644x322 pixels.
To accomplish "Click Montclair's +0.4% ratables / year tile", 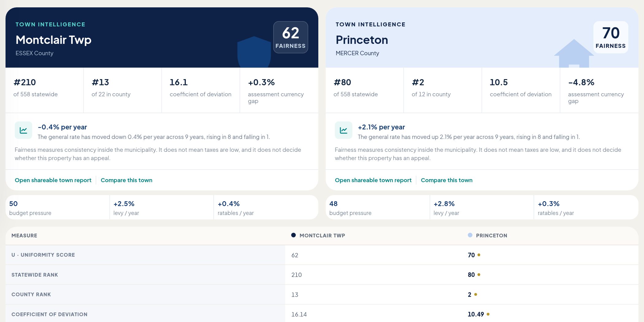I will 266,207.
